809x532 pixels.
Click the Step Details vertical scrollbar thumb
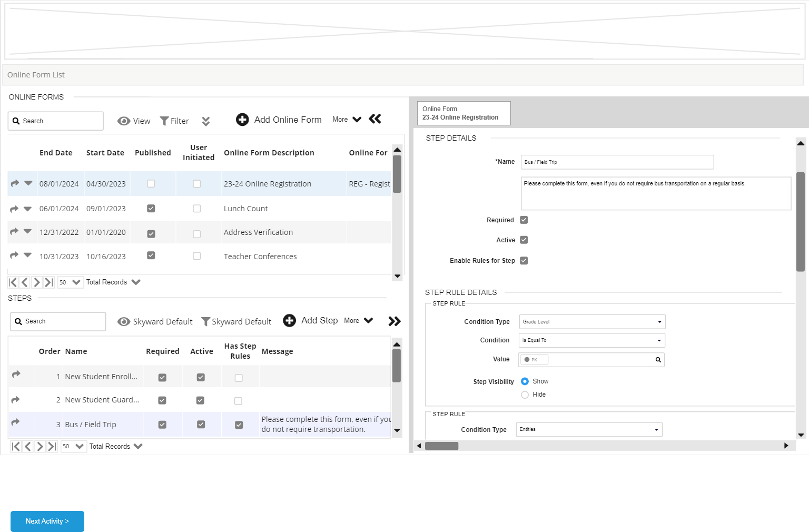[x=801, y=222]
